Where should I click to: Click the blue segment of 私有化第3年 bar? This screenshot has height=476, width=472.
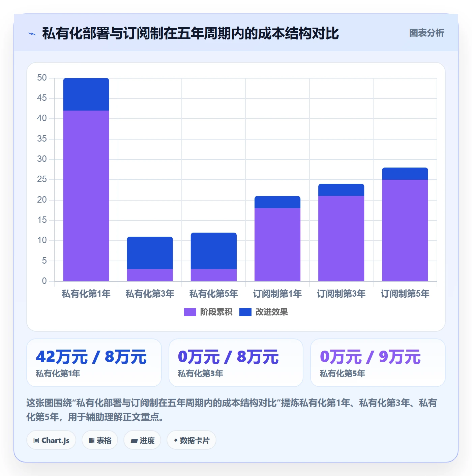[x=150, y=253]
